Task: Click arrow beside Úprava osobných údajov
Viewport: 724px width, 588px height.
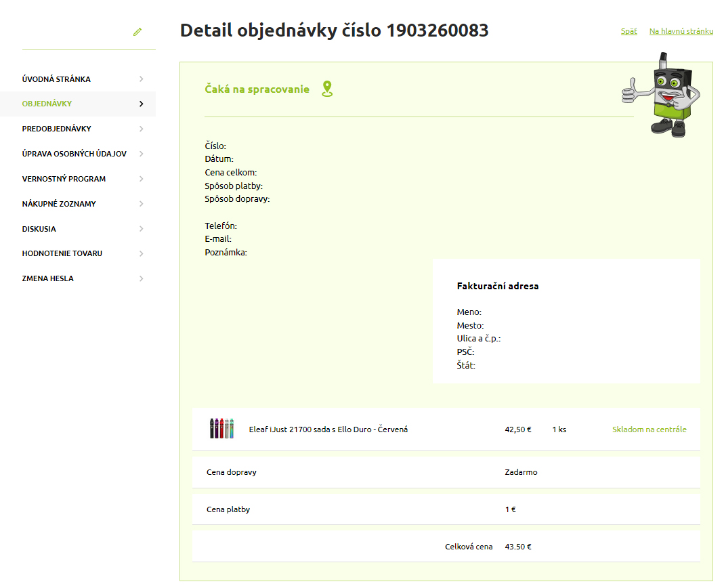Action: click(x=141, y=154)
